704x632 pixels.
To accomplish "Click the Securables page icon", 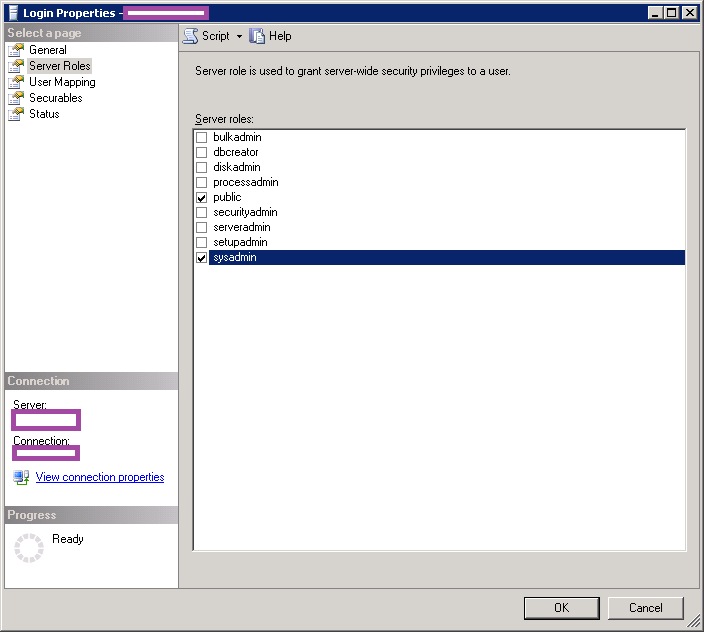I will point(16,98).
